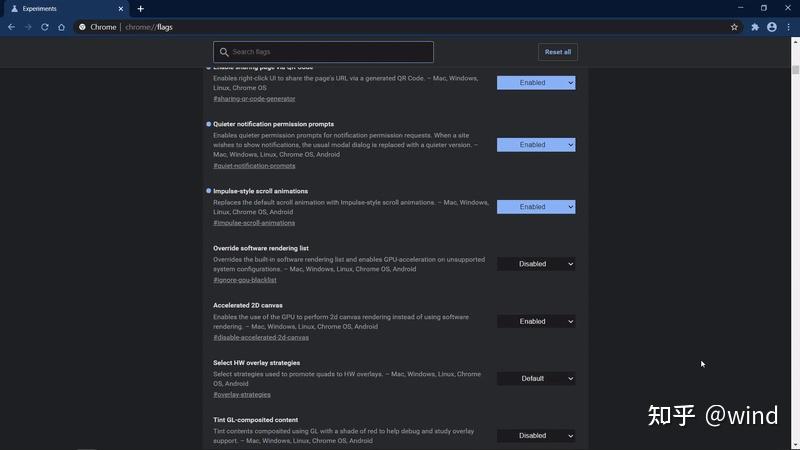The width and height of the screenshot is (800, 450).
Task: Expand Override software rendering list dropdown
Action: pyautogui.click(x=536, y=264)
